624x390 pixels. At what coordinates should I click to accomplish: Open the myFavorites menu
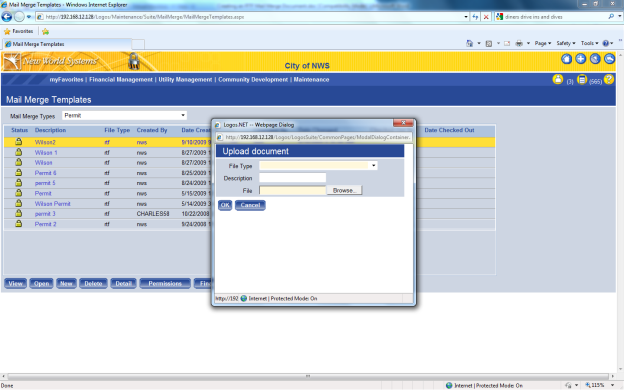point(66,80)
